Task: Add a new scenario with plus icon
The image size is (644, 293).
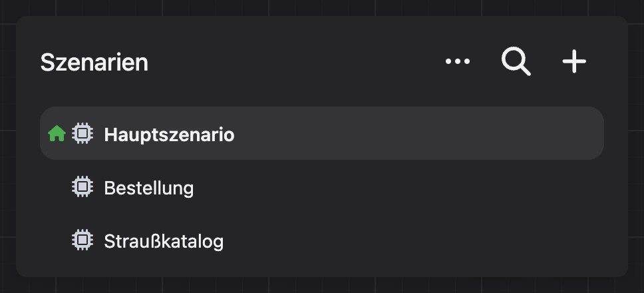Action: coord(574,62)
